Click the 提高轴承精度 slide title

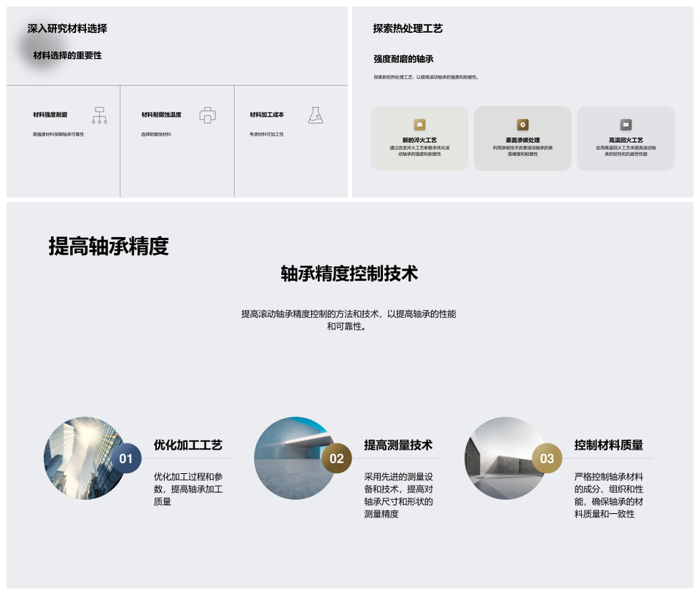point(109,246)
